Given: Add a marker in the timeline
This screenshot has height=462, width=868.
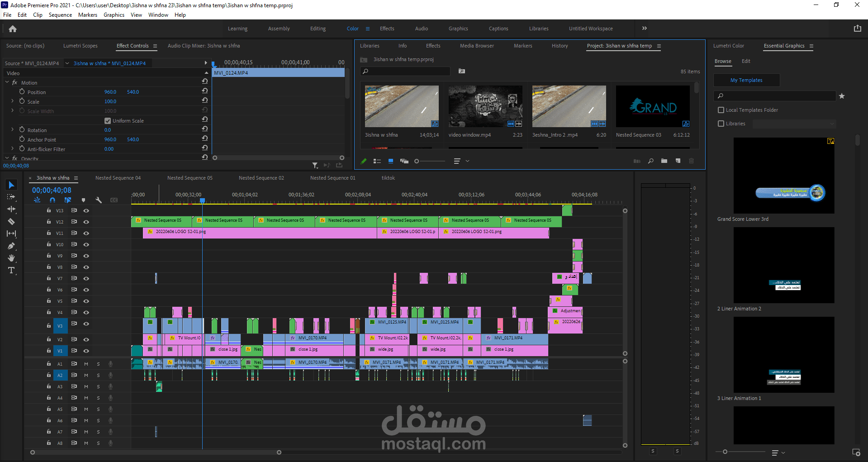Looking at the screenshot, I should point(83,200).
